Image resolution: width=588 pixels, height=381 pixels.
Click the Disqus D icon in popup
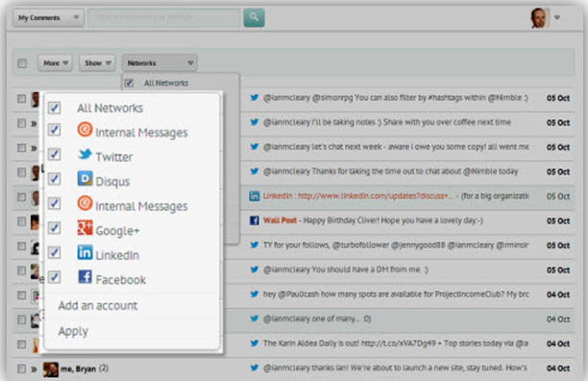click(86, 179)
